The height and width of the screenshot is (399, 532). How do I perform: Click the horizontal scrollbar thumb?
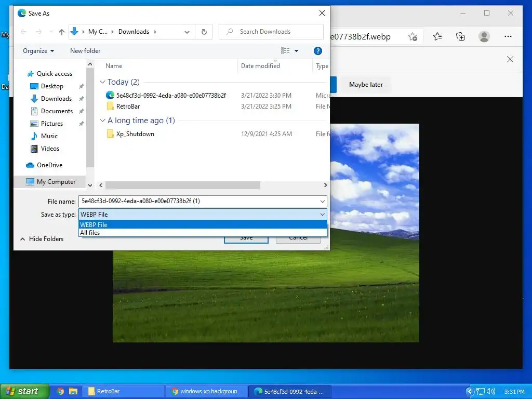pyautogui.click(x=182, y=185)
